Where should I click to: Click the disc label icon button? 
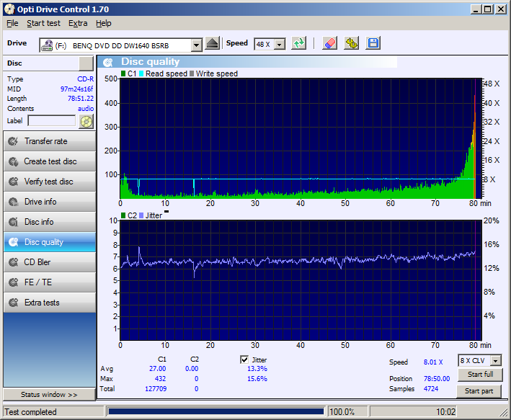(x=86, y=122)
